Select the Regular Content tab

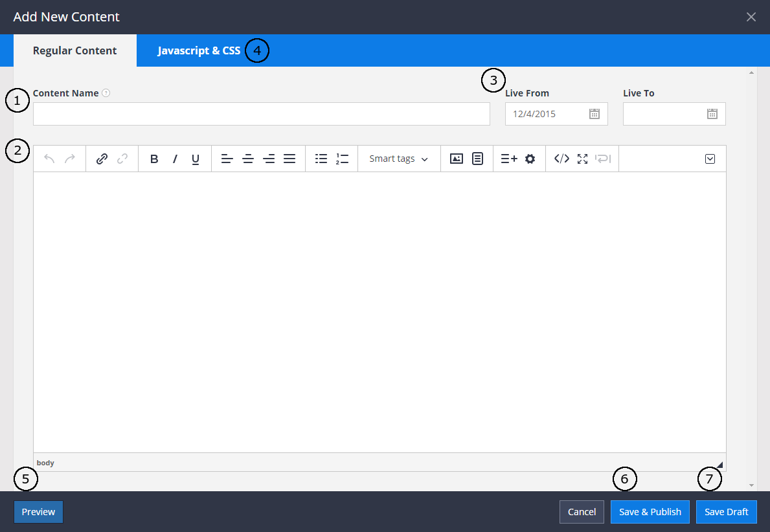click(x=75, y=50)
